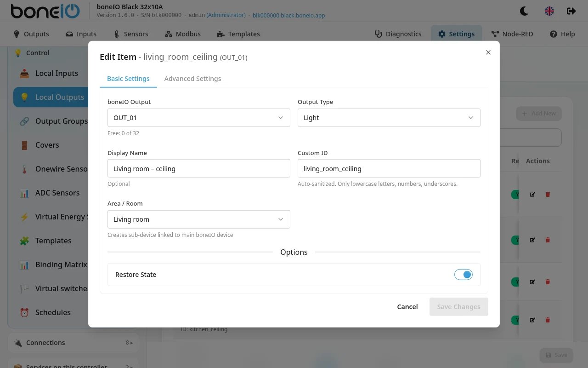Open the Node-RED page
588x368 pixels.
512,34
